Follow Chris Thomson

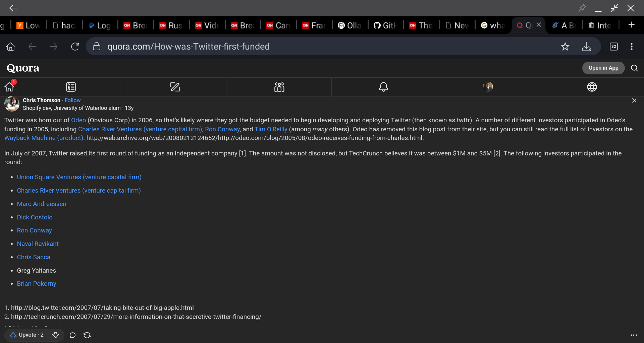[72, 100]
